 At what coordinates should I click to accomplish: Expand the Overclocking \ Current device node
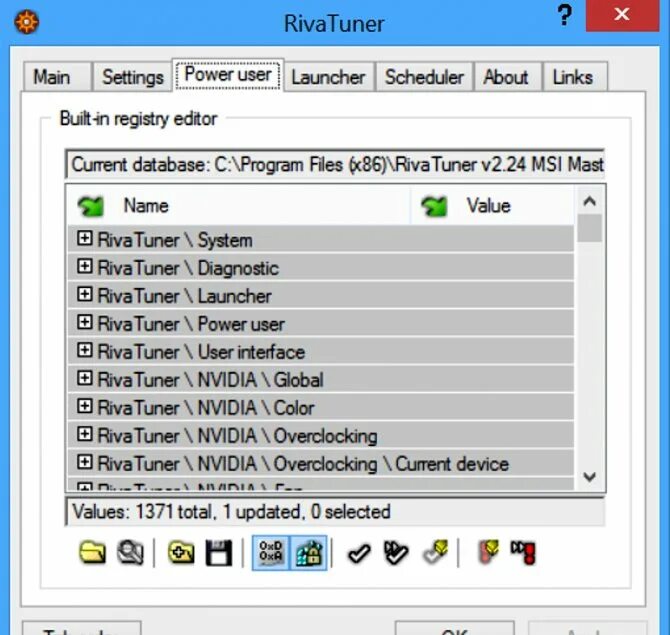tap(85, 462)
